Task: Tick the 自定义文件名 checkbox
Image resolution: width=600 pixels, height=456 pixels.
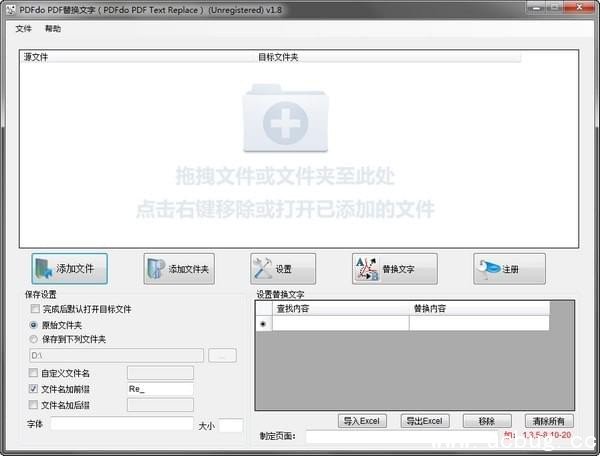Action: tap(35, 373)
